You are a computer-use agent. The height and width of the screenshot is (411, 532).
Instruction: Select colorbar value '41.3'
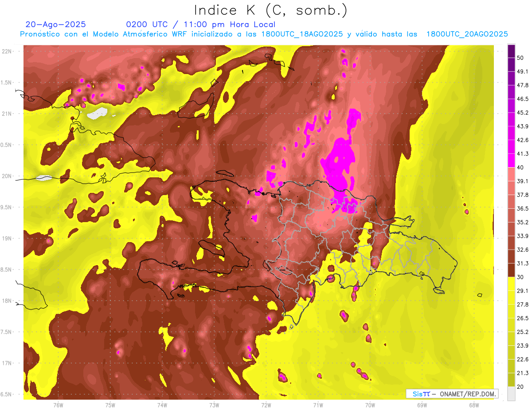pyautogui.click(x=523, y=154)
